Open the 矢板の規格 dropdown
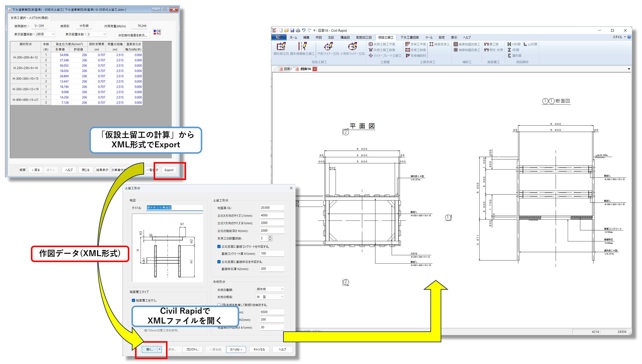This screenshot has height=364, width=642. pos(270,297)
